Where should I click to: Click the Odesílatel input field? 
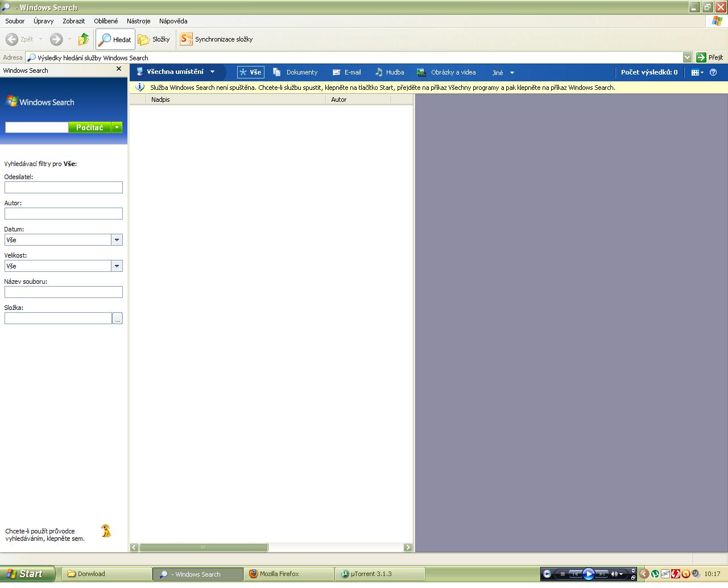pos(64,187)
